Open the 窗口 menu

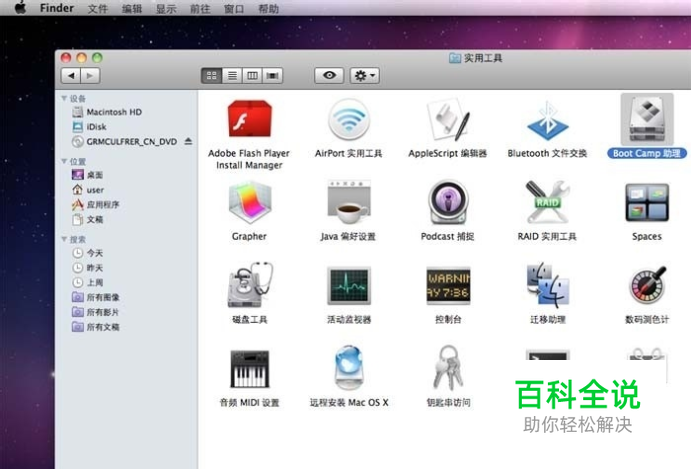tap(234, 8)
